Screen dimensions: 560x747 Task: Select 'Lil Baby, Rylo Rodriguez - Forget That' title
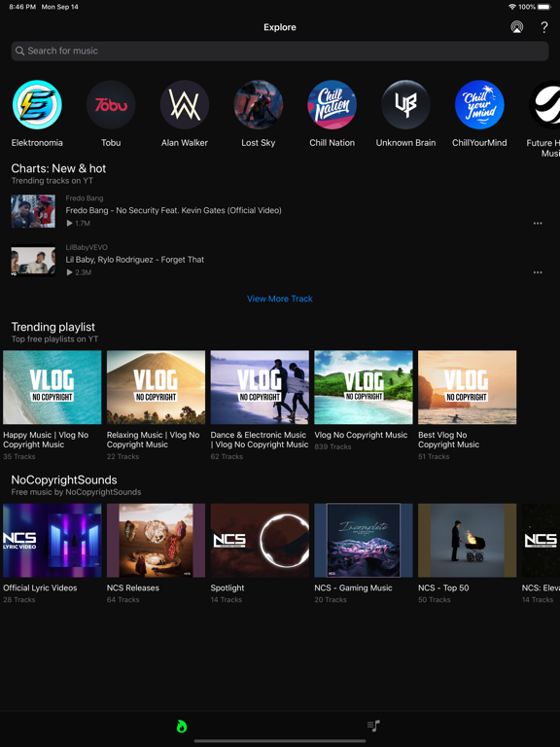pos(135,260)
